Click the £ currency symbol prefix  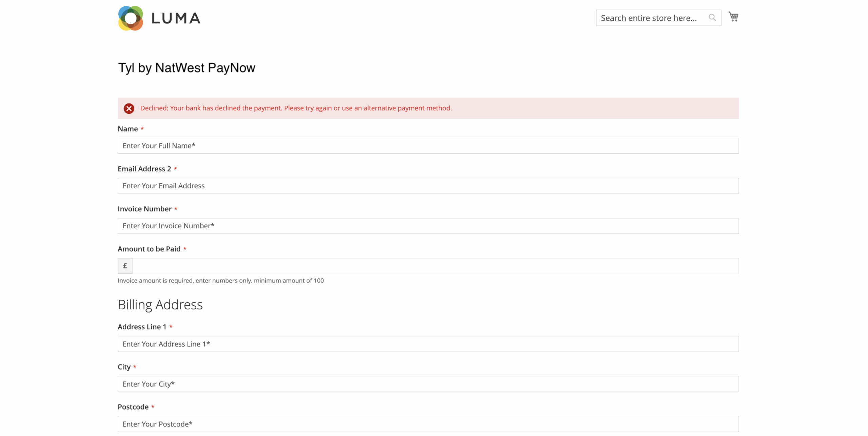(x=125, y=266)
